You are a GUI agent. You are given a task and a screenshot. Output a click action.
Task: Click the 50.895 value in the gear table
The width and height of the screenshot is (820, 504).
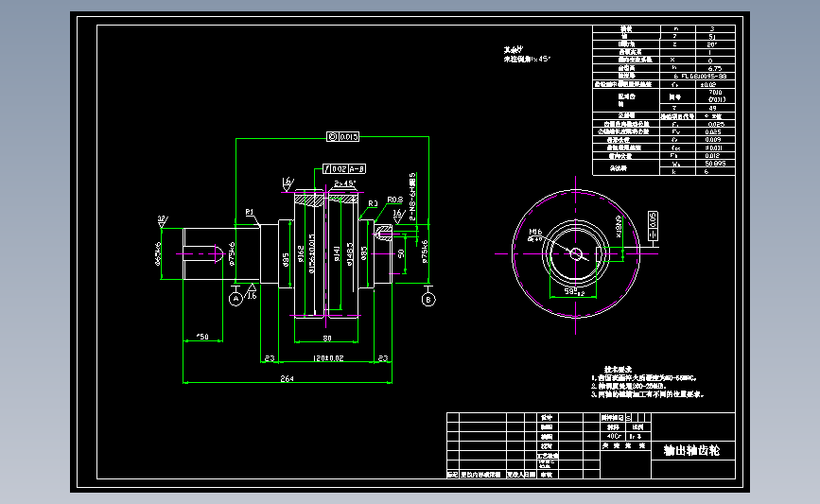click(x=715, y=164)
